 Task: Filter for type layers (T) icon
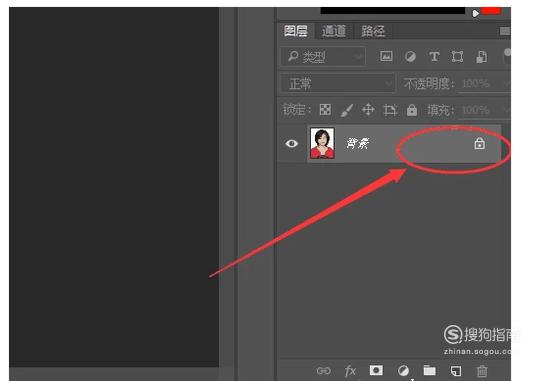434,56
